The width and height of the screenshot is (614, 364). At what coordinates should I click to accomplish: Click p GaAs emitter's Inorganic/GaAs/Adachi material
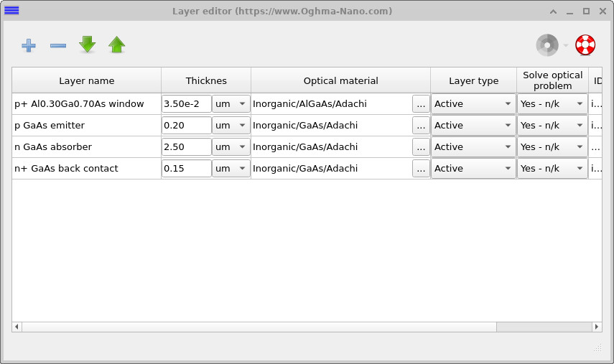click(305, 125)
